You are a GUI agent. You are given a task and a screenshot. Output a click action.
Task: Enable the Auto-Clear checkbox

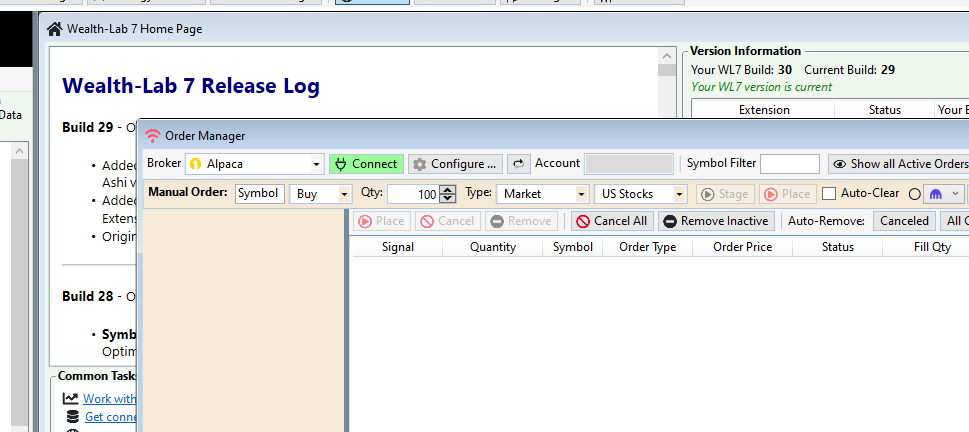[829, 193]
